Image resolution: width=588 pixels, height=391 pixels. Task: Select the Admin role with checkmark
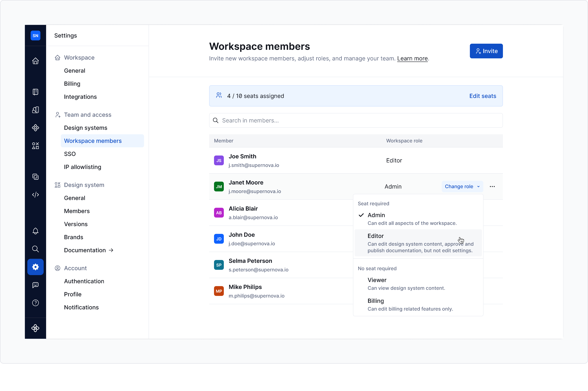[376, 215]
